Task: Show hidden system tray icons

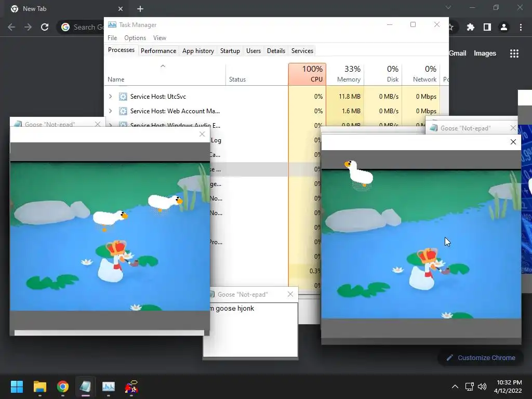Action: click(455, 387)
